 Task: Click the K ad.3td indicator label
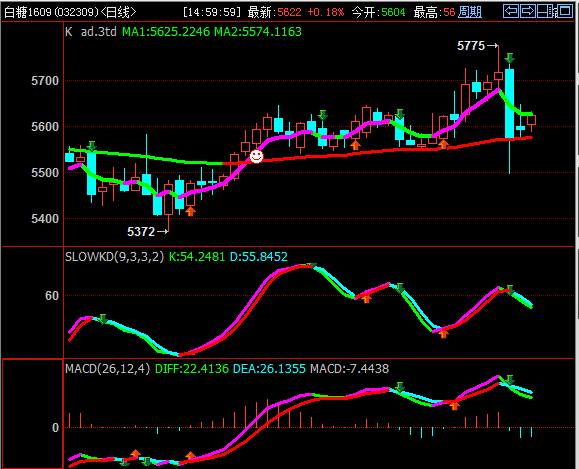pos(91,32)
